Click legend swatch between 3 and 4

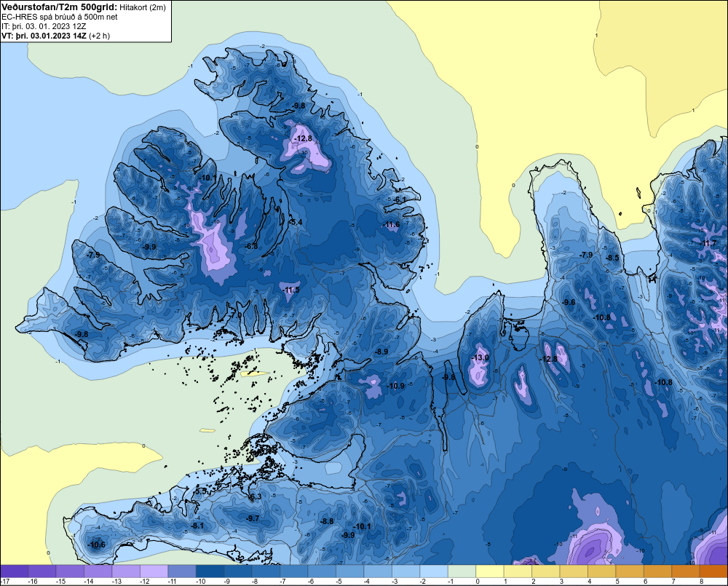pos(574,571)
